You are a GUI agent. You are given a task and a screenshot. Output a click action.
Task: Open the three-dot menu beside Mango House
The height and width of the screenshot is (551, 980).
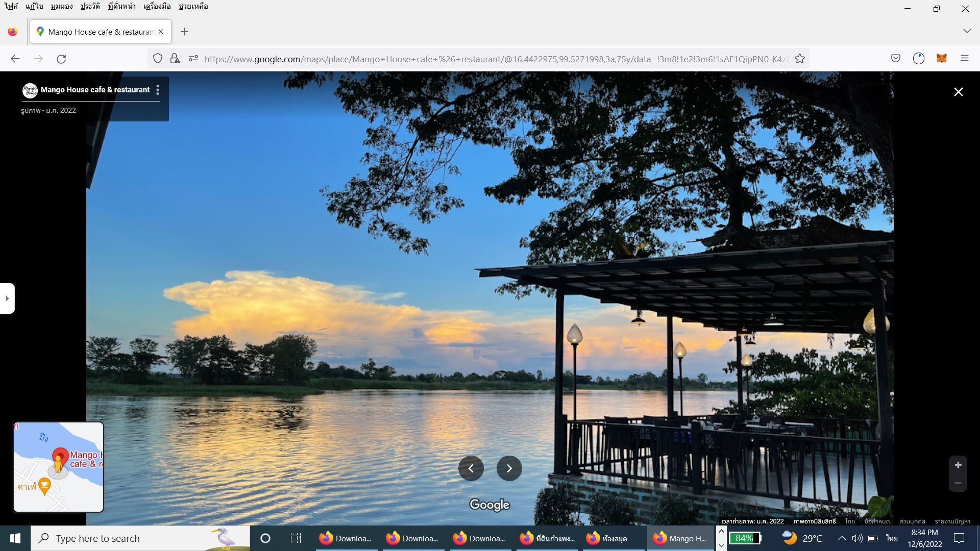click(158, 90)
